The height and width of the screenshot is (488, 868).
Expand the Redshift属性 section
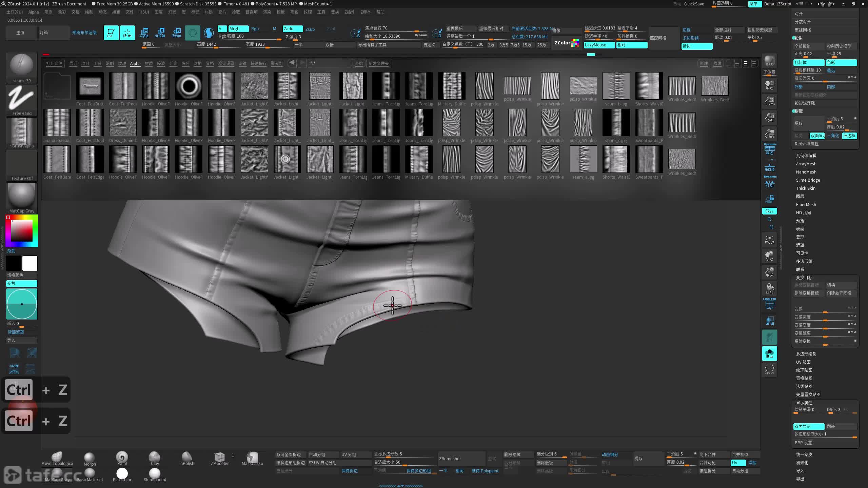point(807,144)
